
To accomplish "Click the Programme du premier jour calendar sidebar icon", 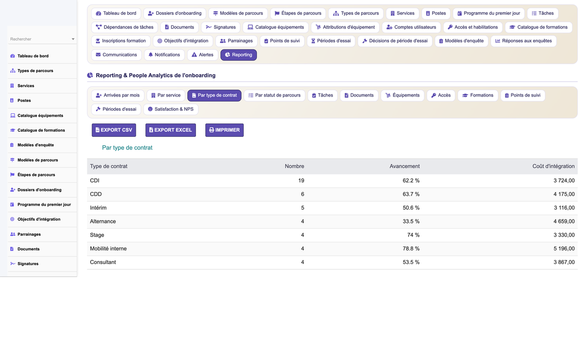I will [x=12, y=205].
